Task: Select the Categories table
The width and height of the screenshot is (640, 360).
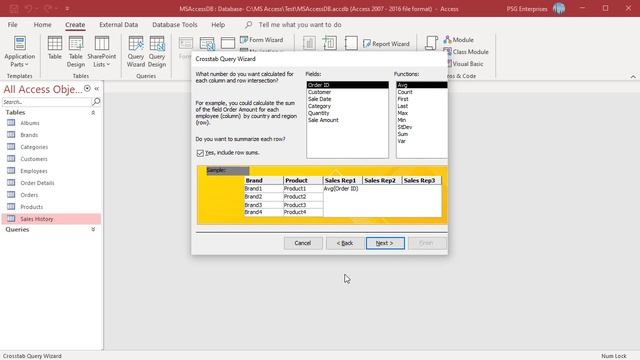Action: coord(51,147)
